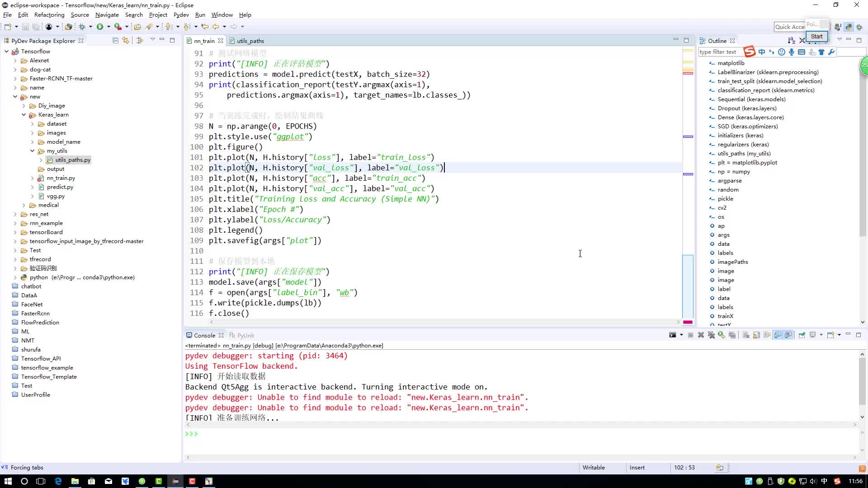Click the Open Type folder toolbar icon

[x=137, y=27]
